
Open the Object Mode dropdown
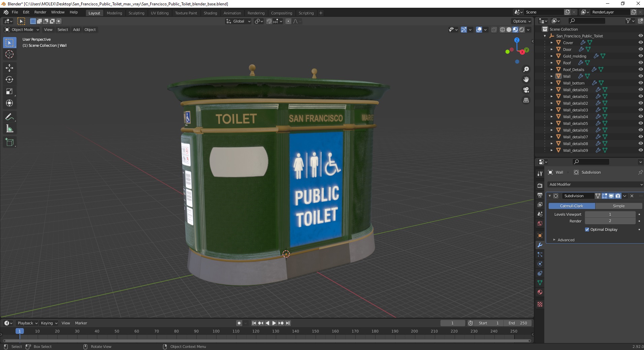(x=22, y=30)
